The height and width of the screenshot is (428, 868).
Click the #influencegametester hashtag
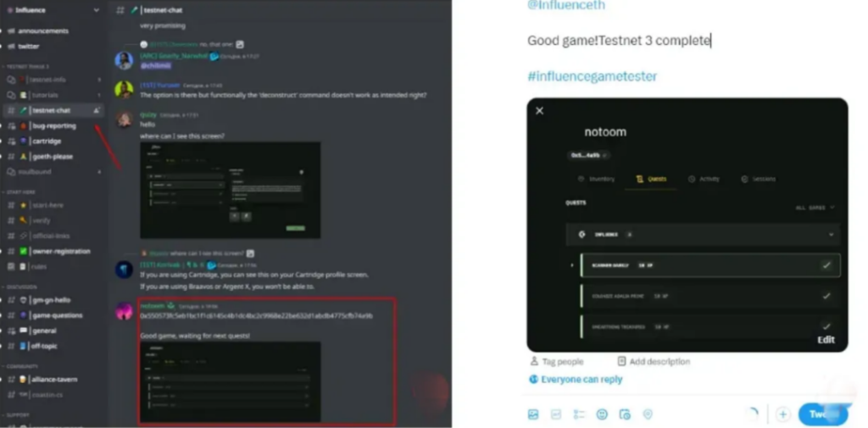tap(593, 76)
